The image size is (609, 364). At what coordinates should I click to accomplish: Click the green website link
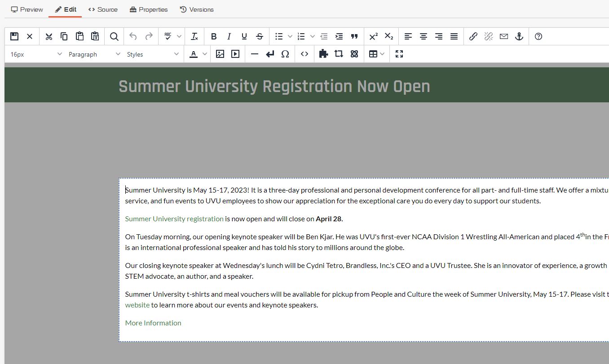pos(137,305)
